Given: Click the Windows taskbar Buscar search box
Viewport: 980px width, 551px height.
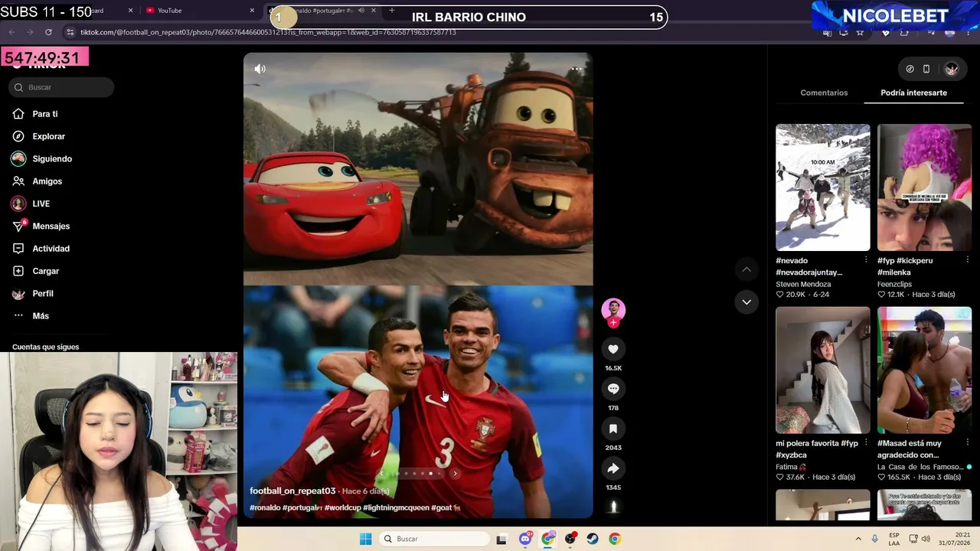Looking at the screenshot, I should pos(435,539).
